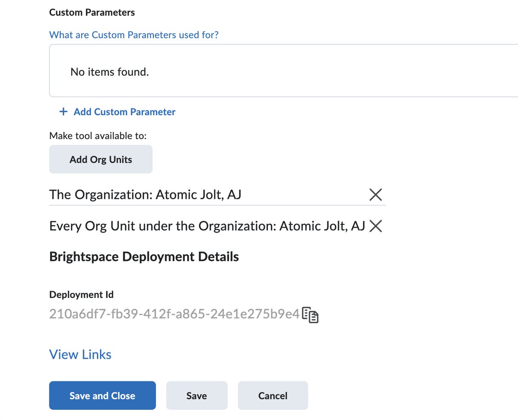Click the "Custom Parameters" section heading
The height and width of the screenshot is (420, 518).
pos(92,12)
